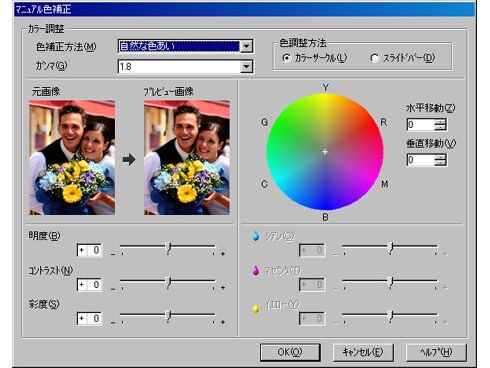Click the 明度 slider handle
The width and height of the screenshot is (490, 368).
[x=168, y=247]
